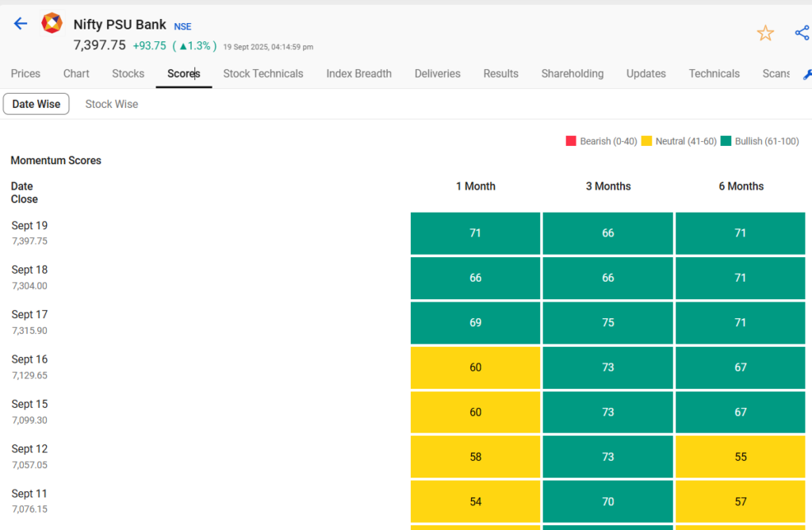Click Sept 16 6 Months score 67
812x530 pixels.
(x=741, y=367)
